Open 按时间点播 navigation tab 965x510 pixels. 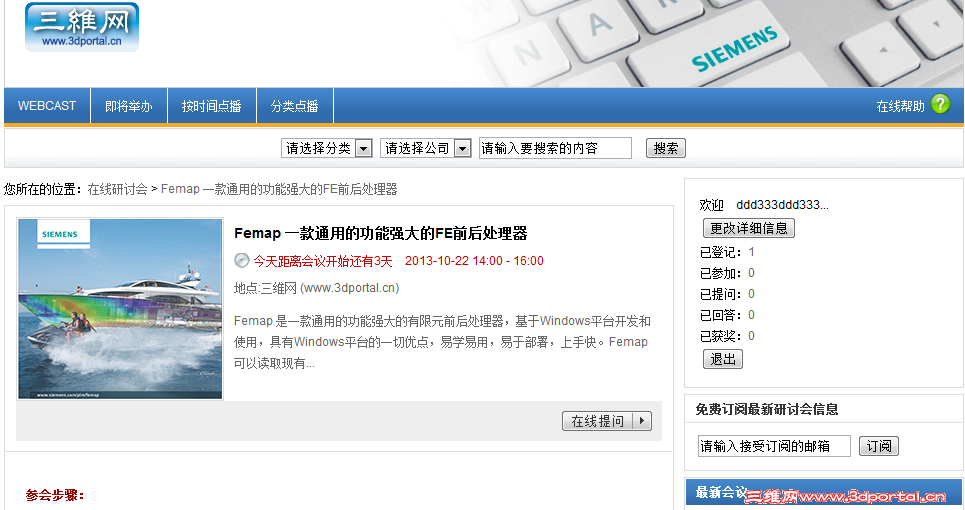211,106
